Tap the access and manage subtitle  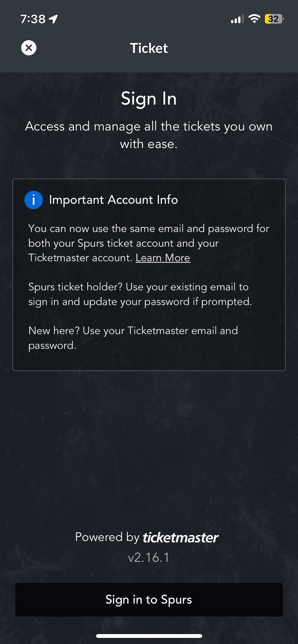point(149,135)
